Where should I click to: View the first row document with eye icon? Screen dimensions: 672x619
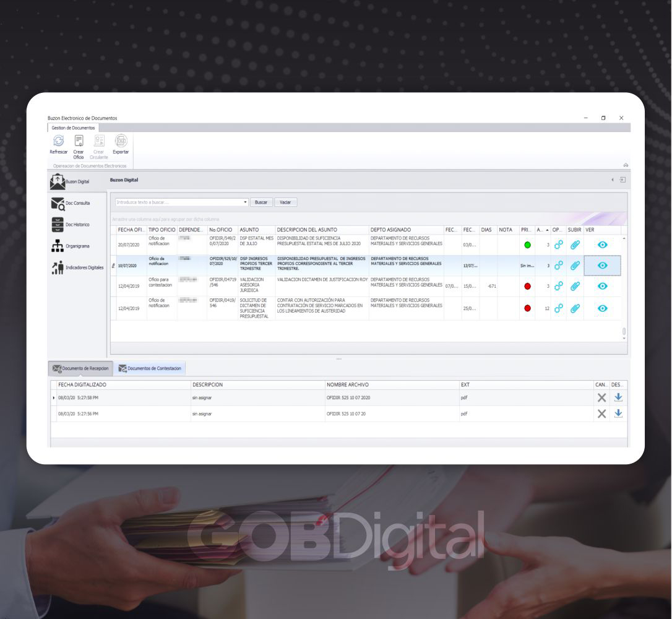(602, 245)
